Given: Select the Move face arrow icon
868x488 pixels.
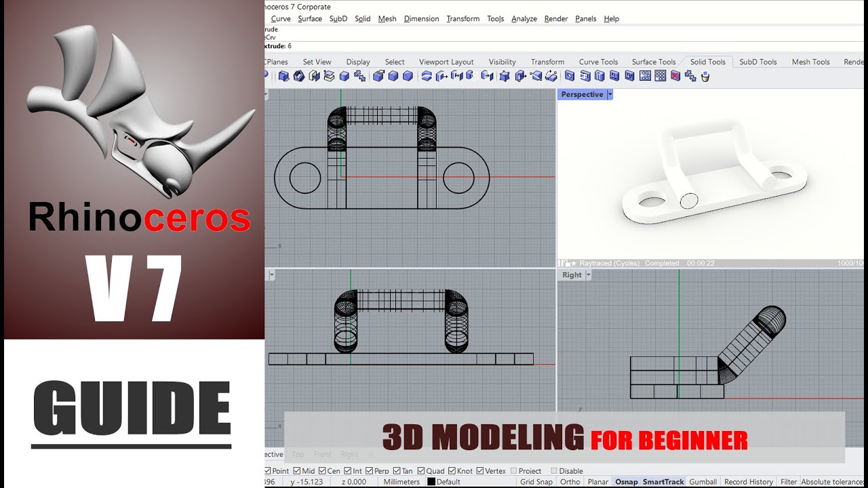Looking at the screenshot, I should 441,76.
